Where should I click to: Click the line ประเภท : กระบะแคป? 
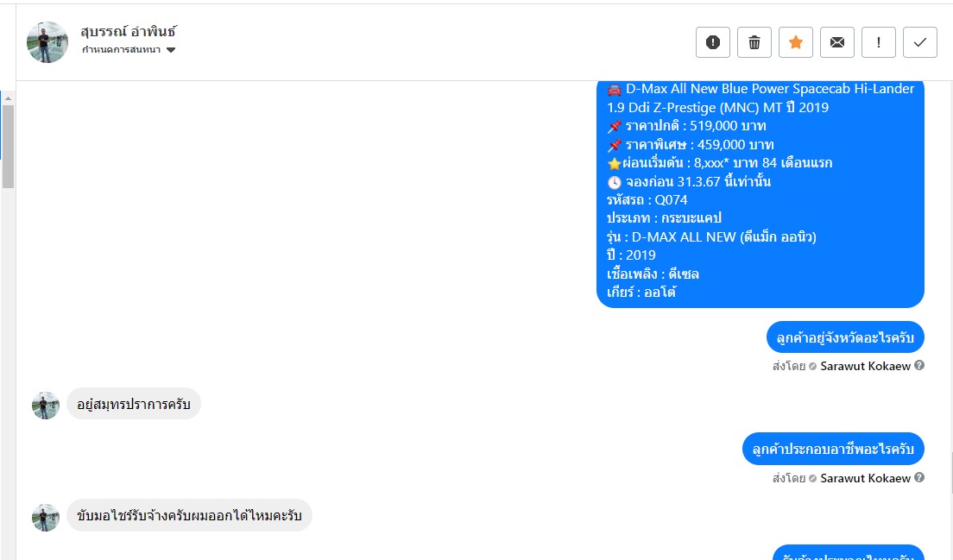(x=665, y=218)
